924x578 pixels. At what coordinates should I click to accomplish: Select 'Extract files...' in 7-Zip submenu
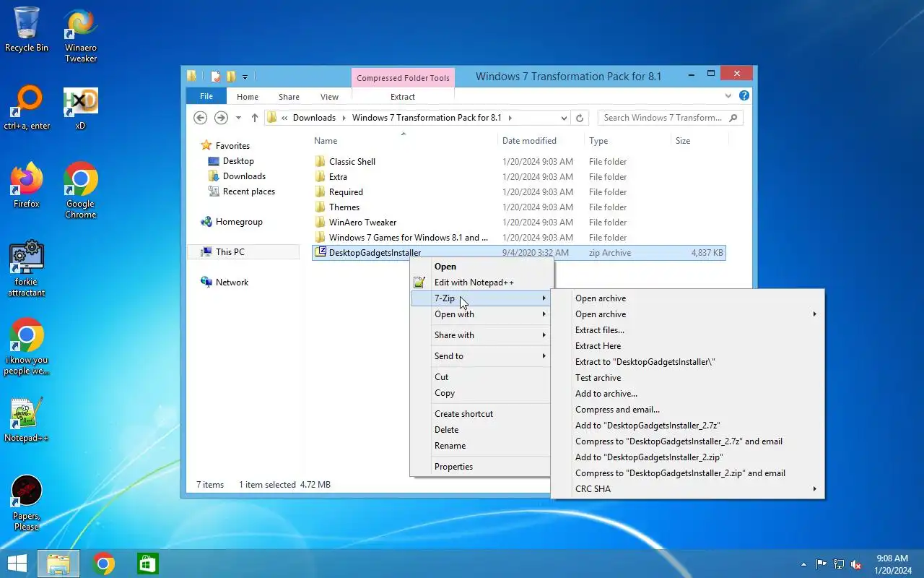pyautogui.click(x=688, y=330)
